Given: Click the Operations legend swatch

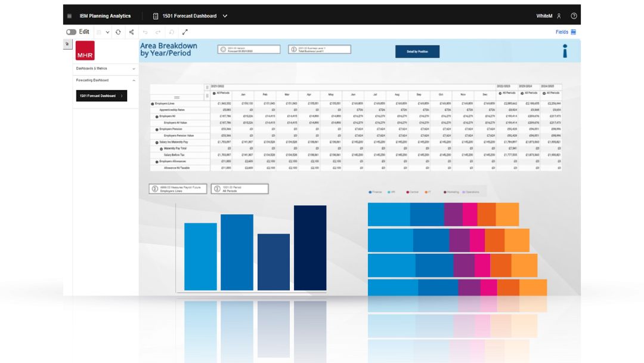Looking at the screenshot, I should (x=464, y=192).
